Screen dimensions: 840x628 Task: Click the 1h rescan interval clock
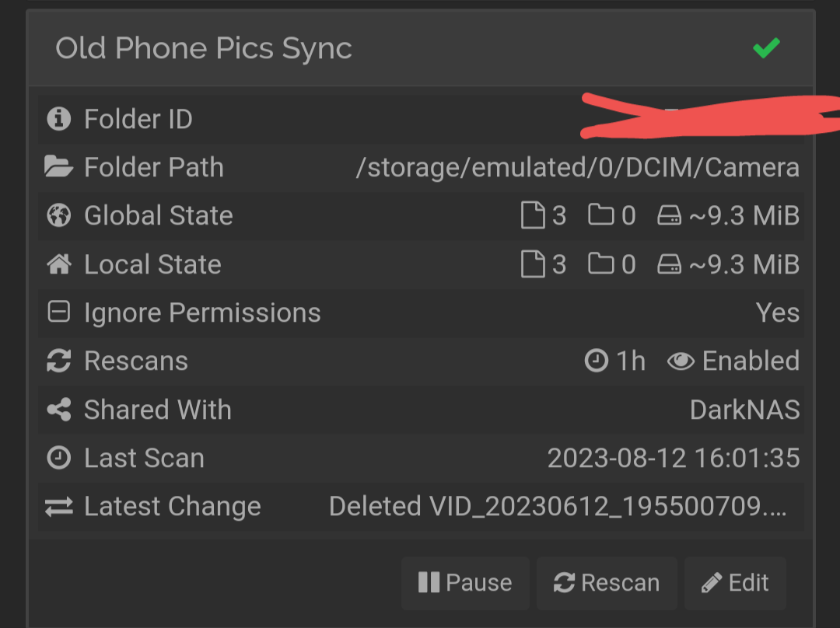pos(597,361)
